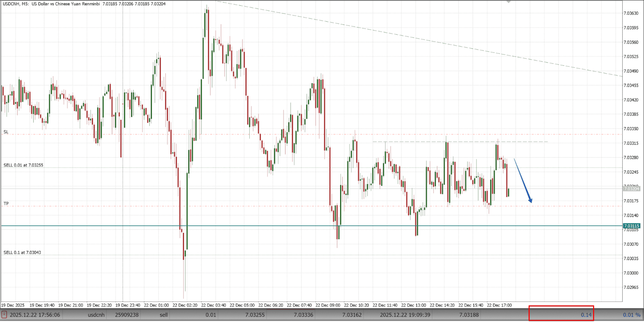Click the 0.01 volume cell in trade row
This screenshot has height=322, width=644.
[211, 315]
